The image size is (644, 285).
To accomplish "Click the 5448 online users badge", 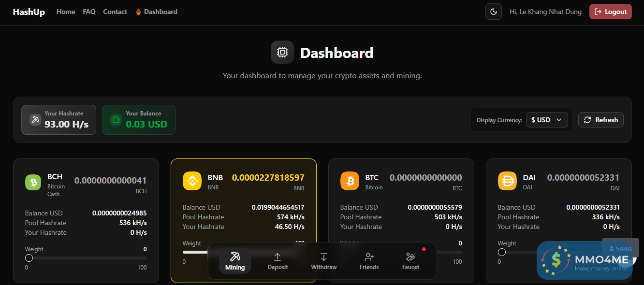I will tap(620, 249).
